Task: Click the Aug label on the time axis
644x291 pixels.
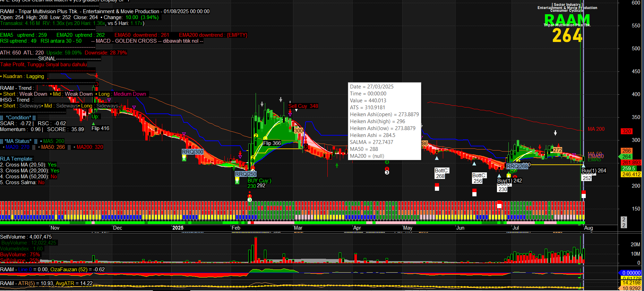Action: (x=589, y=228)
